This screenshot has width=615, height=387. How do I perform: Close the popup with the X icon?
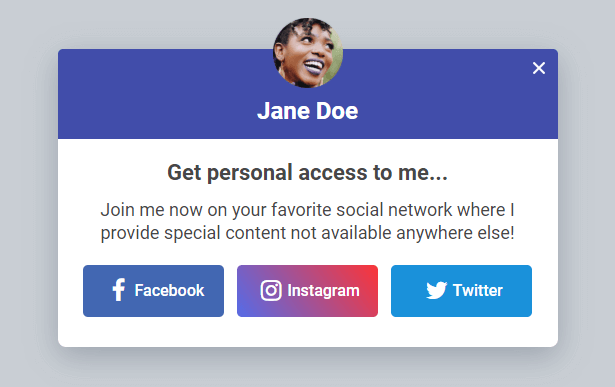click(x=539, y=68)
